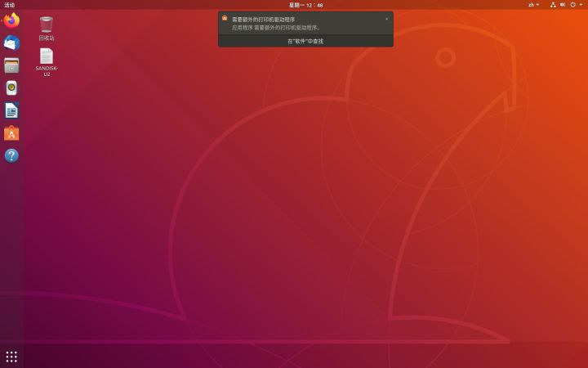Open the clock showing 星期一 12:48
Screen dimensions: 588x368
[305, 5]
